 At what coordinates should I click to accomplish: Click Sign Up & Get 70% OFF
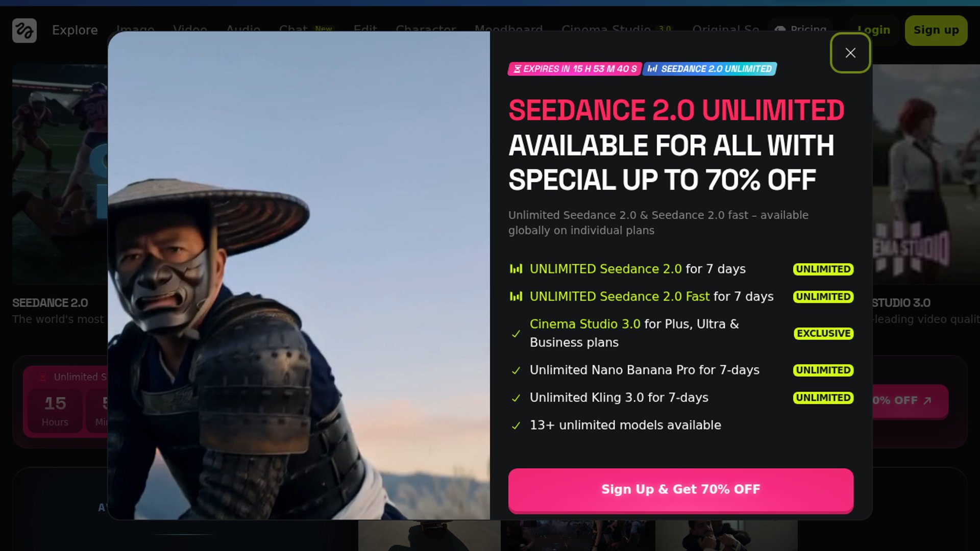coord(680,490)
